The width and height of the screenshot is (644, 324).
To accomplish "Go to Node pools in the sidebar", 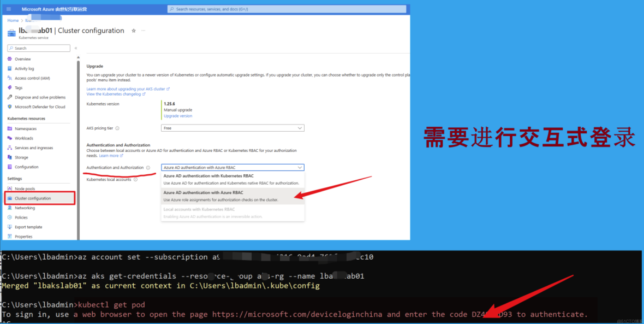I will [x=25, y=188].
